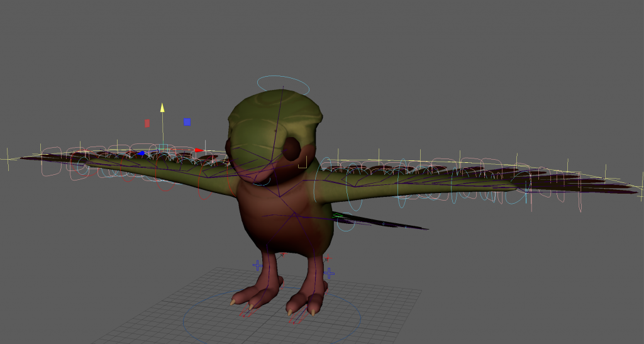
Task: Select the blue plus control beside right leg
Action: coord(330,273)
